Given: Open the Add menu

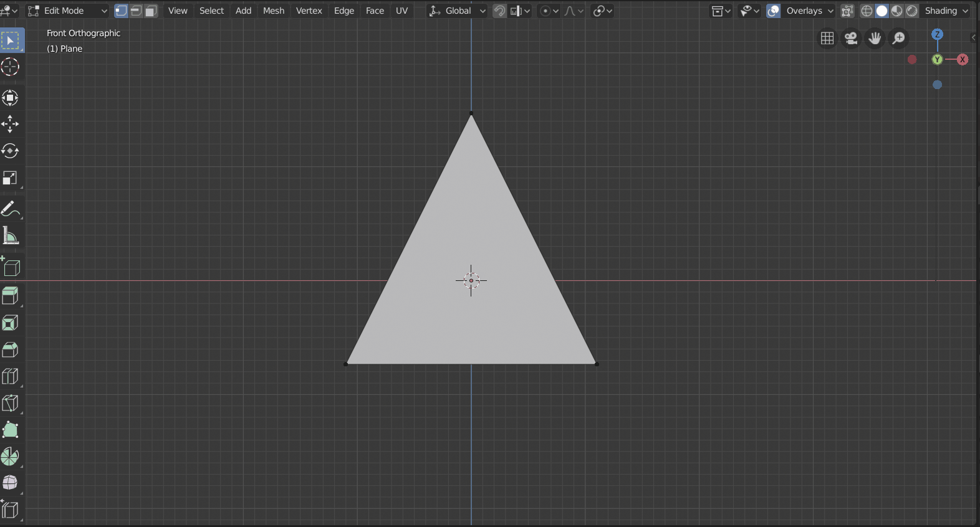Looking at the screenshot, I should [x=243, y=11].
